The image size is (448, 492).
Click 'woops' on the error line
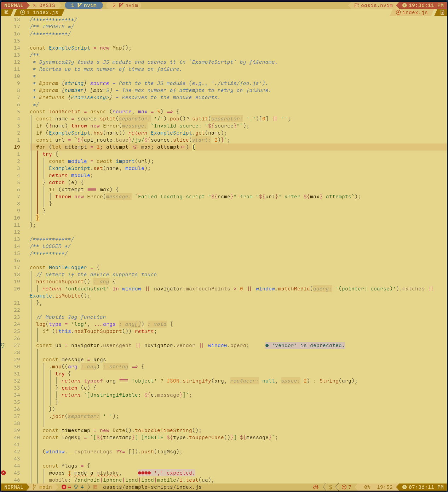[57, 473]
